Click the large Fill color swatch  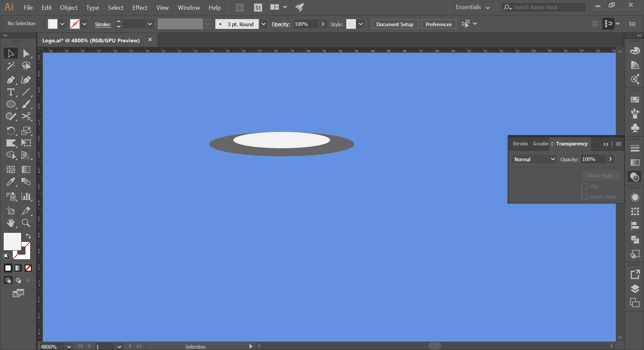click(x=12, y=242)
